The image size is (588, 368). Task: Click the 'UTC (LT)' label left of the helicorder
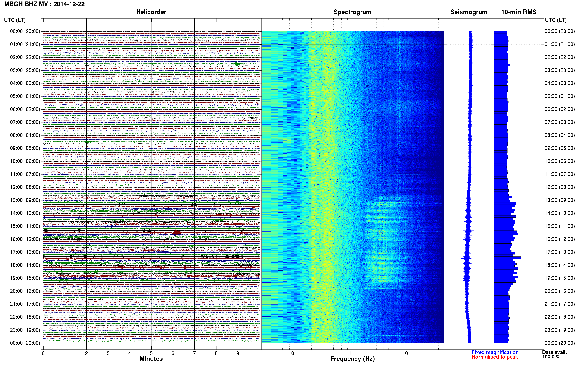pyautogui.click(x=15, y=20)
